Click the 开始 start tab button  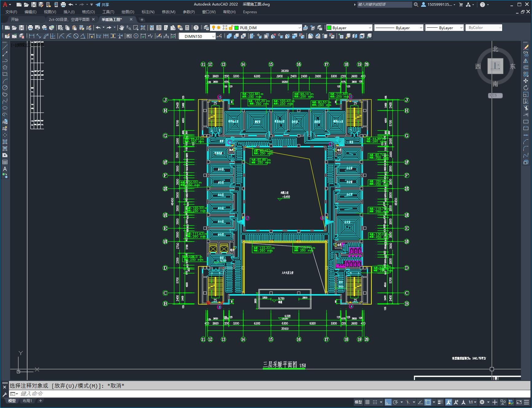coord(15,19)
